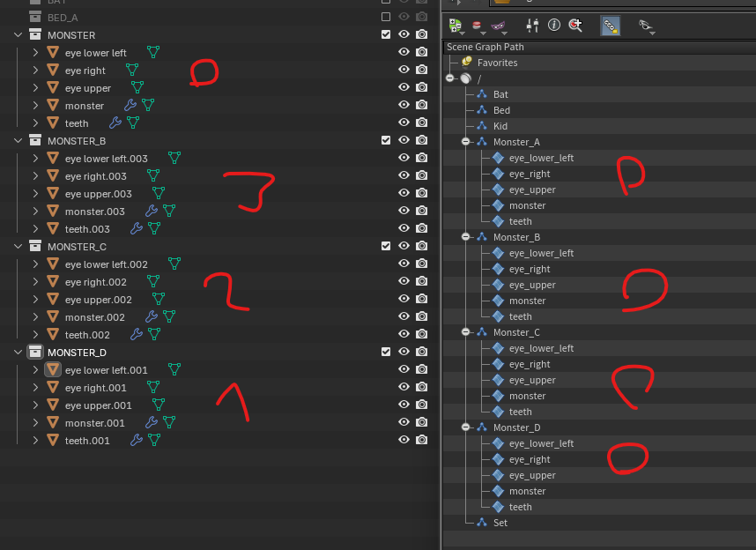
Task: Click the green plus-minus icon in scene graph toolbar
Action: (x=455, y=25)
